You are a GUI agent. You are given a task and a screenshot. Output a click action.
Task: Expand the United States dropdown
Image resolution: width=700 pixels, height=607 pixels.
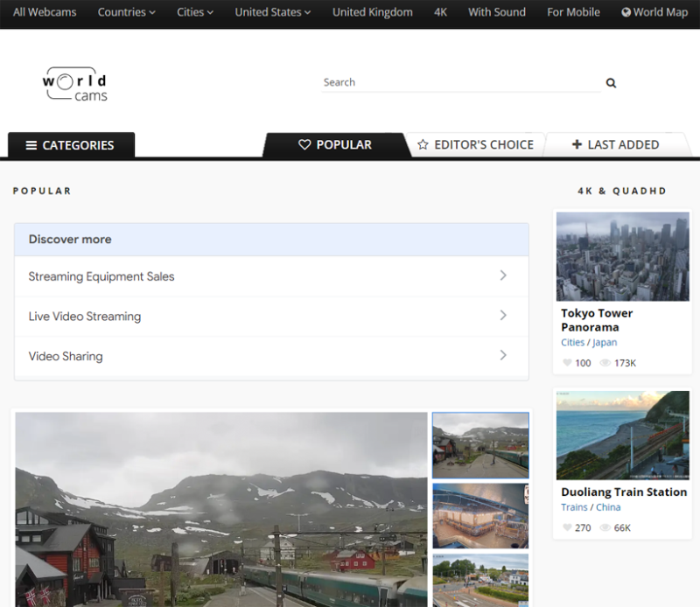[273, 12]
